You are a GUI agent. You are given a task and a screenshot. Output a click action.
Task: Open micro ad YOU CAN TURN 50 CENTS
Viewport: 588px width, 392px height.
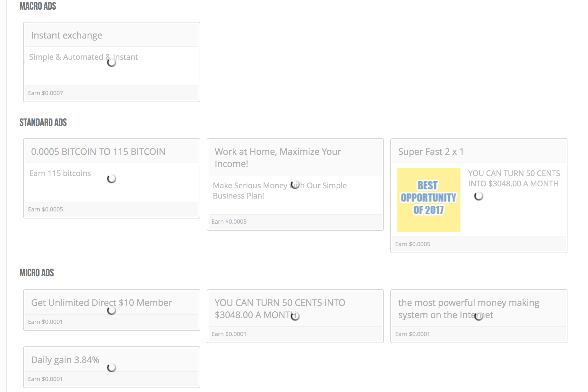[x=280, y=308]
